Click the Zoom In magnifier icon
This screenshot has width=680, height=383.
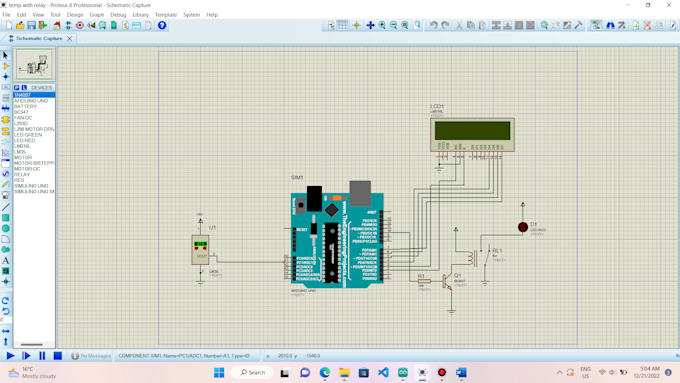tap(382, 26)
